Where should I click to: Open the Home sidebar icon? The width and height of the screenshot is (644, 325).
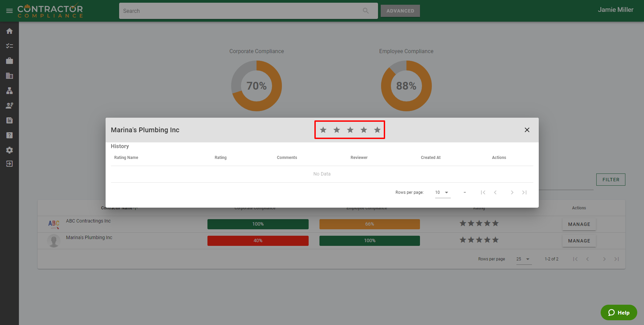9,31
